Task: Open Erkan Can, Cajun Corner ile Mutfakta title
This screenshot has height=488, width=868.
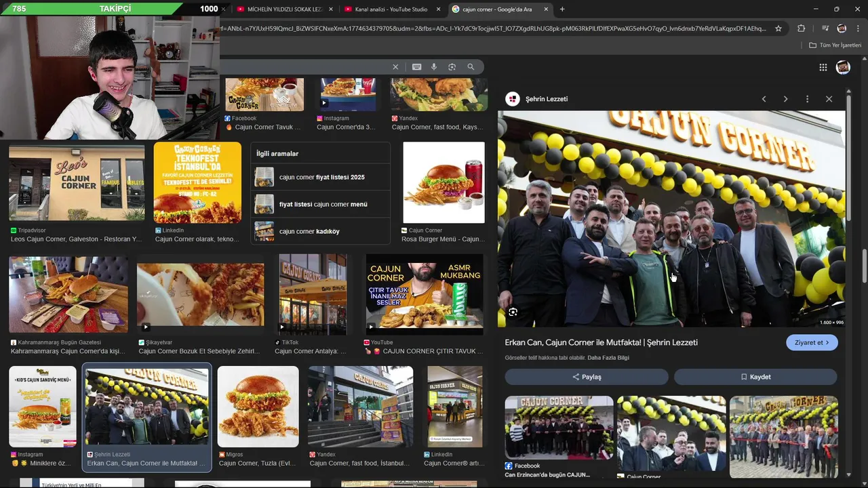Action: (x=601, y=343)
